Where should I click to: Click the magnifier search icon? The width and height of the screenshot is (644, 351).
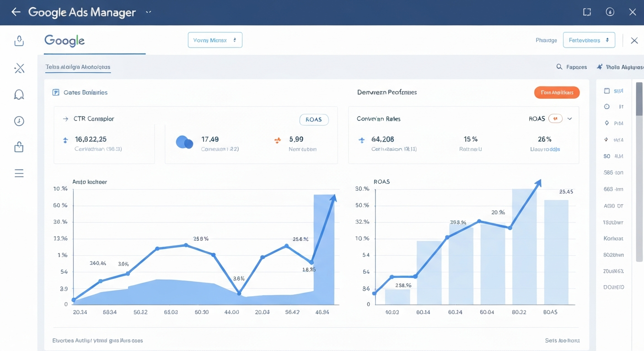click(x=559, y=67)
